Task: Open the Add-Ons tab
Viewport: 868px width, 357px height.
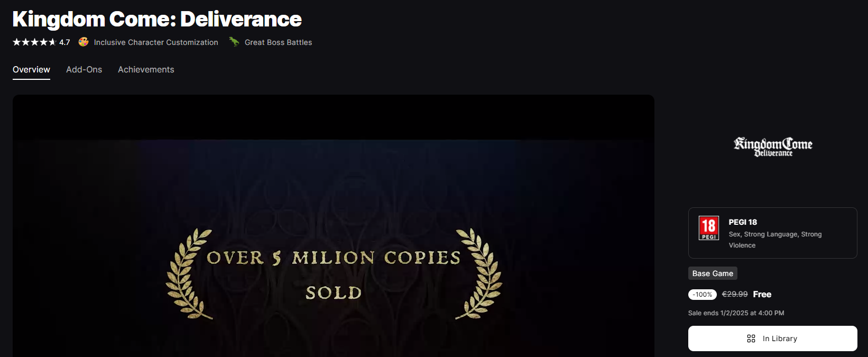Action: pos(84,70)
